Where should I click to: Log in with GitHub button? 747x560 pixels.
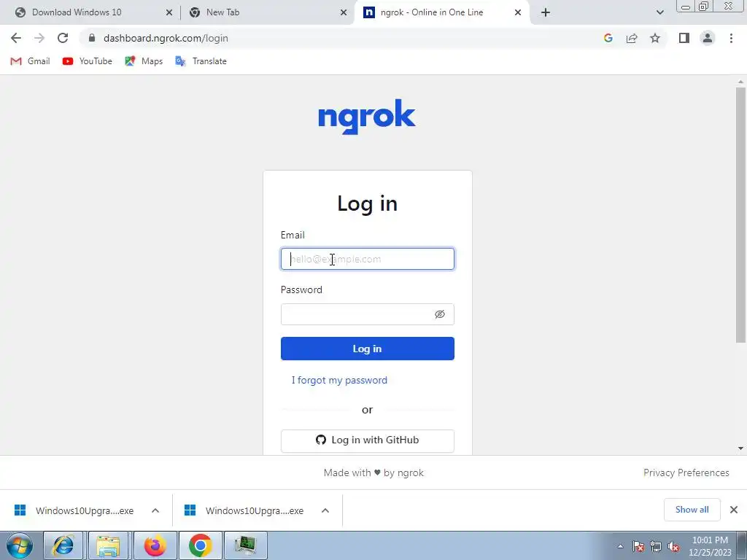(368, 440)
